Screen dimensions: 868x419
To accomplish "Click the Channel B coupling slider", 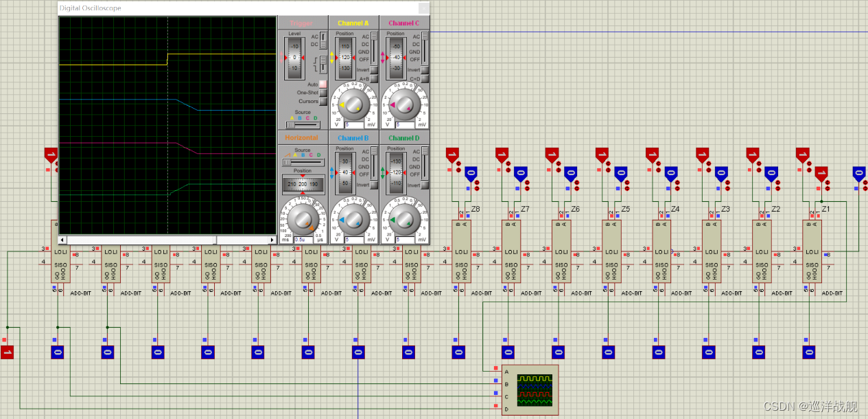I will coord(374,163).
